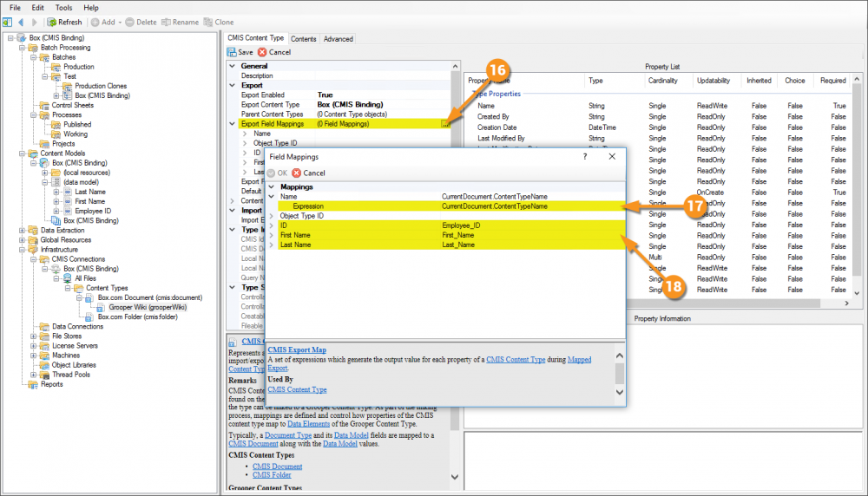Click the Employee_ID mapping value
Viewport: 868px width, 496px height.
(x=533, y=225)
